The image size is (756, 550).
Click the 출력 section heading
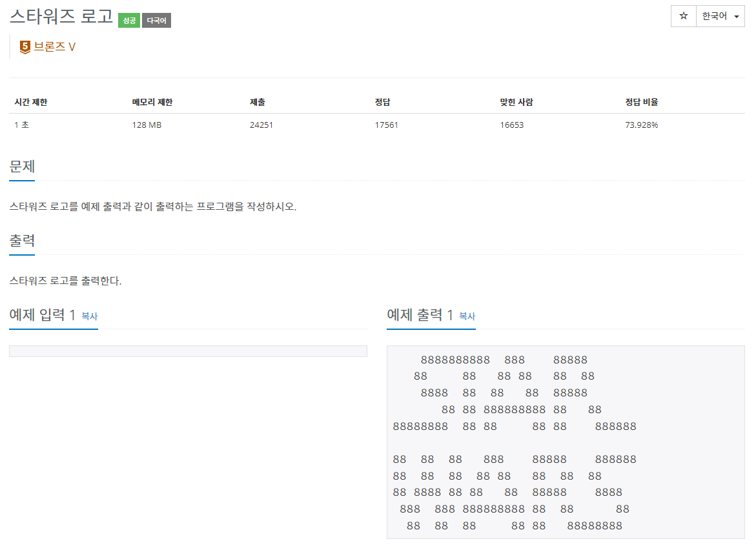22,241
